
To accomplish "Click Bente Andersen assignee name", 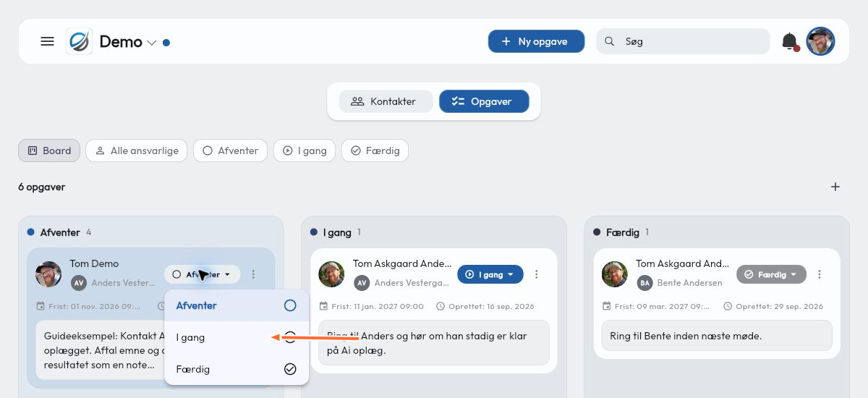I will tap(689, 283).
